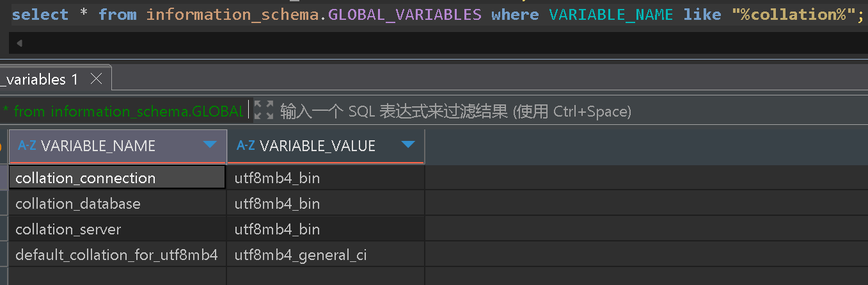The height and width of the screenshot is (285, 868).
Task: Click the utf8mb4_bin value for collation_server
Action: 326,229
